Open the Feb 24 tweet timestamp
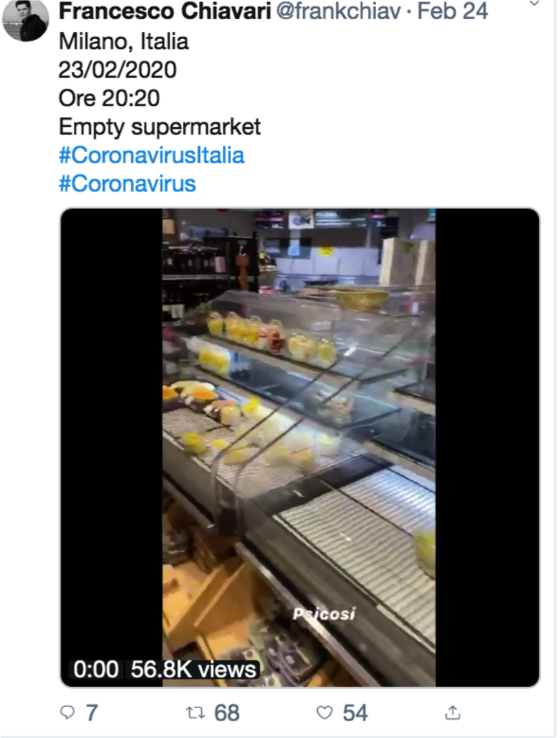Image resolution: width=560 pixels, height=738 pixels. [x=453, y=12]
